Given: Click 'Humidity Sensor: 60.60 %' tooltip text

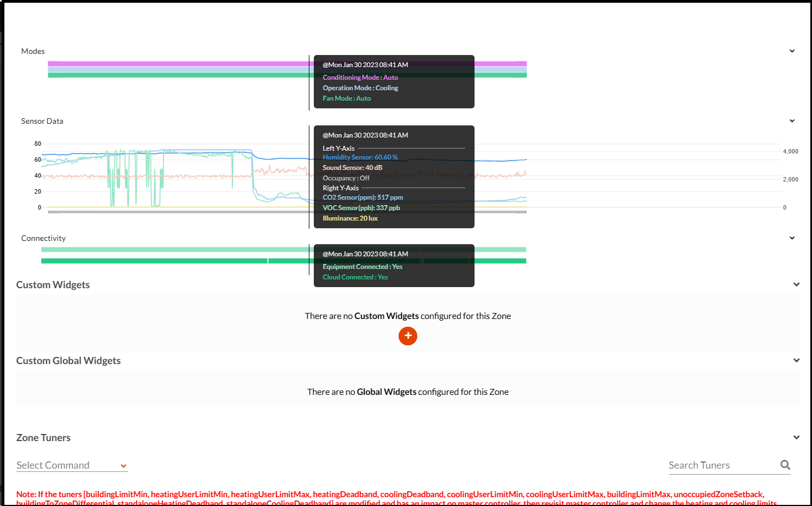Looking at the screenshot, I should (x=360, y=157).
